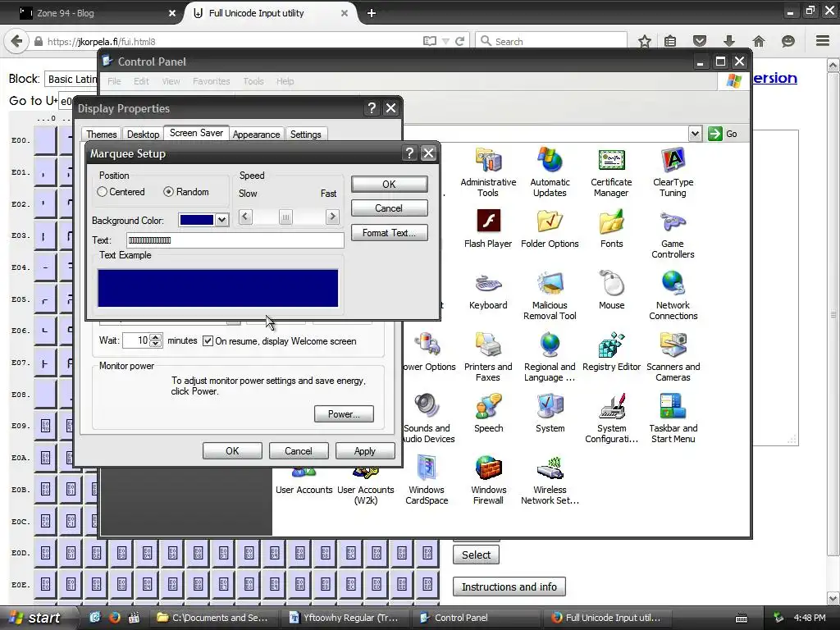The height and width of the screenshot is (630, 840).
Task: Click Cancel in Display Properties dialog
Action: (299, 451)
